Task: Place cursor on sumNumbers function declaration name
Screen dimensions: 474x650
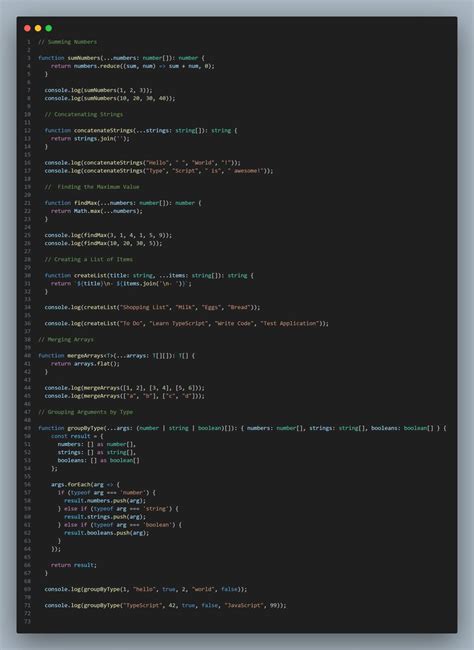Action: (x=83, y=58)
